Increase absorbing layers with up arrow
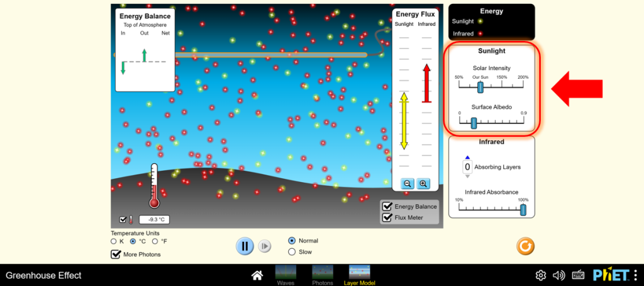Image resolution: width=644 pixels, height=286 pixels. click(x=467, y=157)
